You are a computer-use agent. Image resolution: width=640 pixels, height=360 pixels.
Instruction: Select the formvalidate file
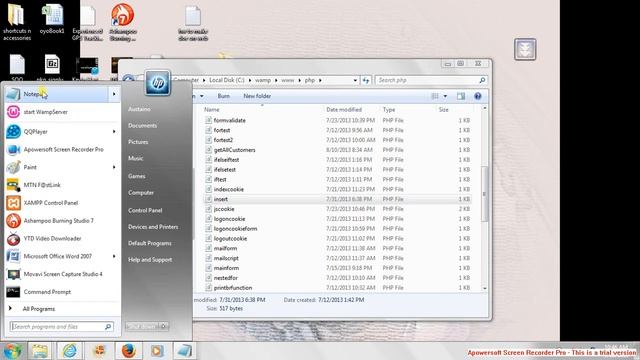229,120
